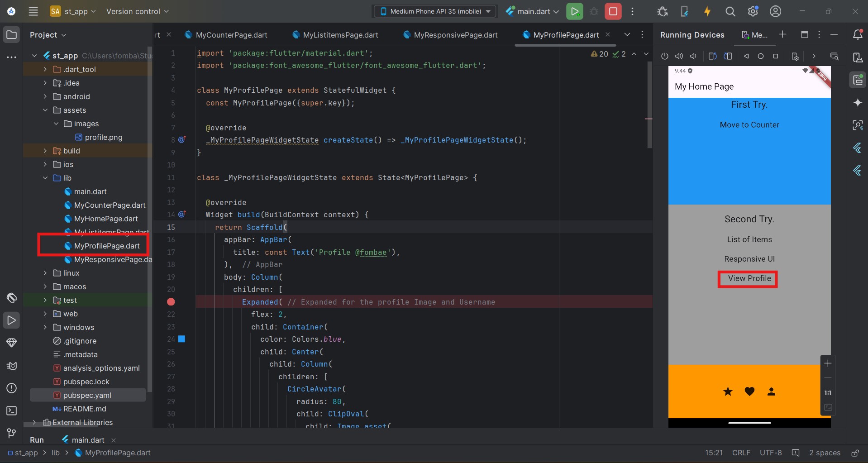Image resolution: width=868 pixels, height=463 pixels.
Task: Toggle the breakpoint on the Expanded line
Action: (x=171, y=302)
